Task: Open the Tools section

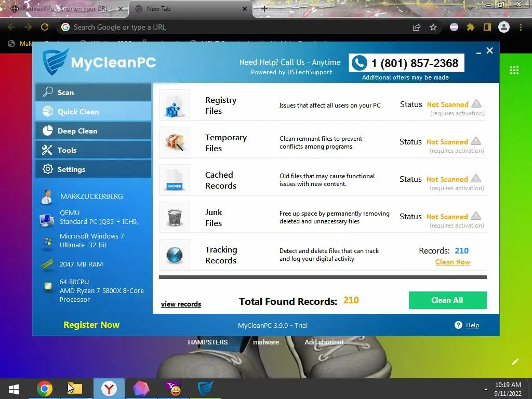Action: [x=94, y=150]
